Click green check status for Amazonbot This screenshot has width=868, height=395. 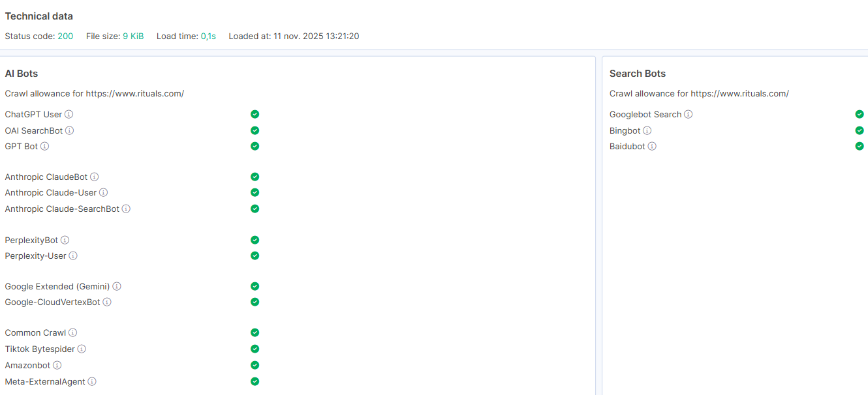[x=255, y=365]
